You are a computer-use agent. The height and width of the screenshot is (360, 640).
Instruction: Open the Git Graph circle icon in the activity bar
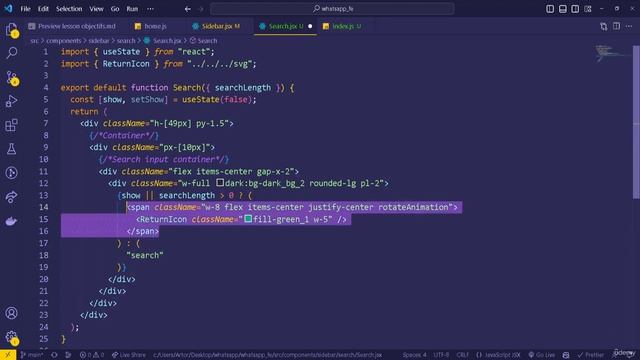[x=11, y=173]
